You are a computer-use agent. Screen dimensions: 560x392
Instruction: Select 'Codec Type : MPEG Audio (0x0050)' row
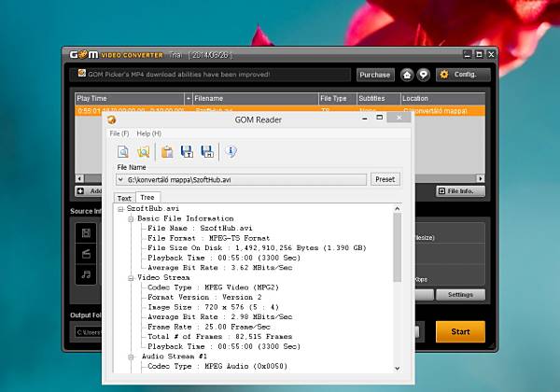(217, 366)
